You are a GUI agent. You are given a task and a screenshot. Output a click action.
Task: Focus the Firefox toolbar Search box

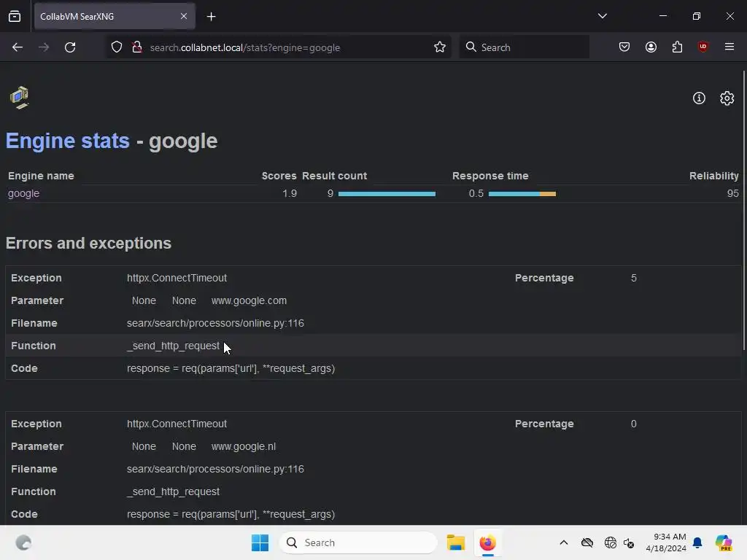point(524,47)
